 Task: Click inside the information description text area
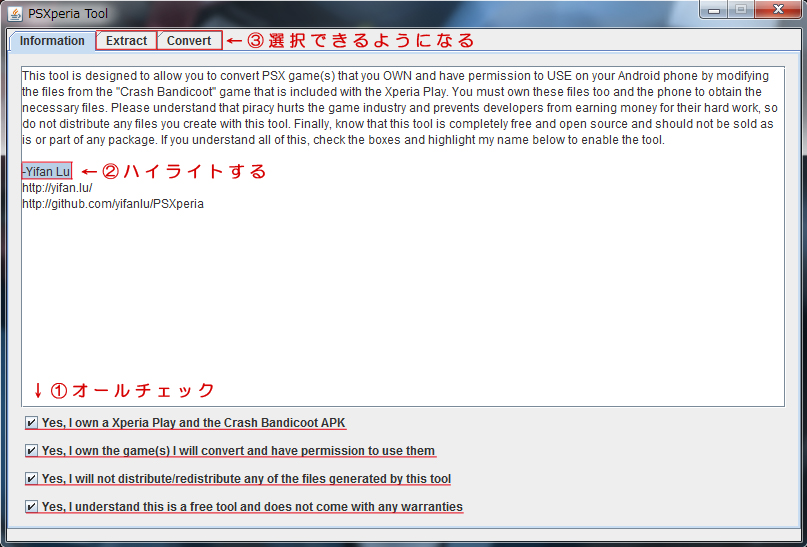(x=403, y=236)
